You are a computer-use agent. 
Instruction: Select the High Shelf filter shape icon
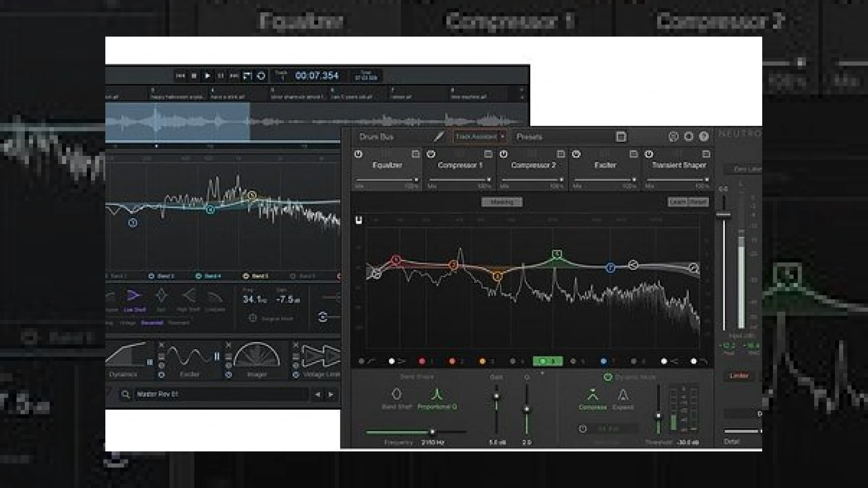[x=189, y=296]
